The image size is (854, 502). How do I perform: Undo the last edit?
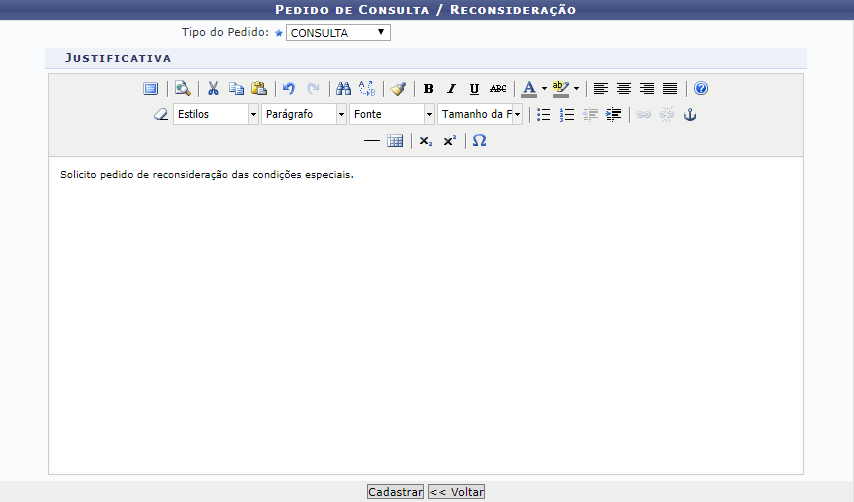(x=289, y=89)
